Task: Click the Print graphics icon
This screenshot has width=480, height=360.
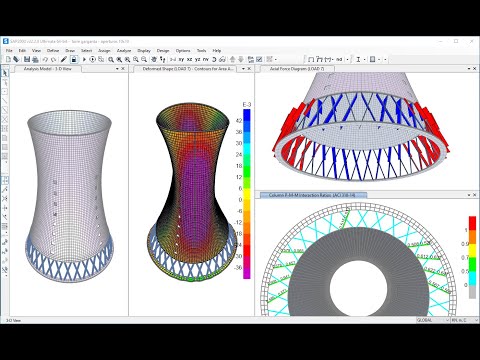Action: pos(35,59)
